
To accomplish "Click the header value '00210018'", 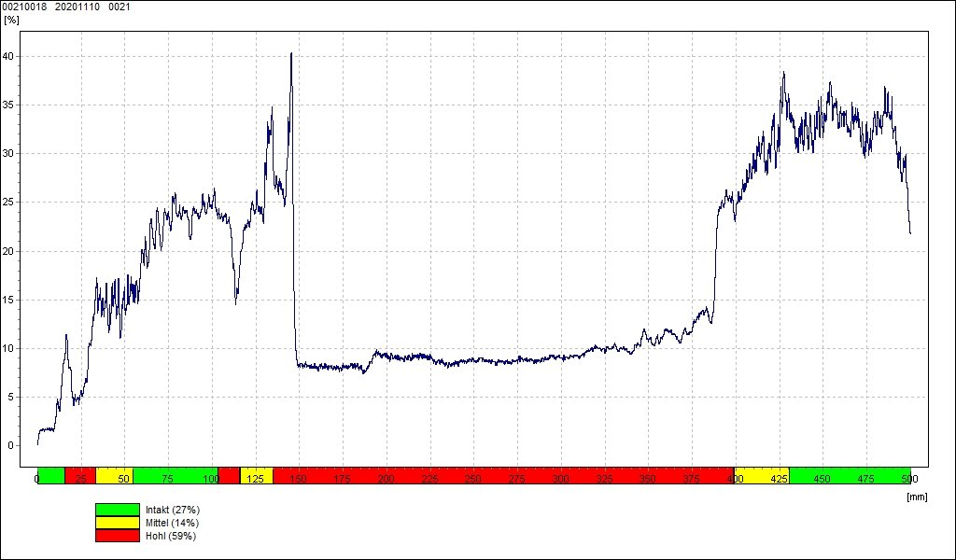I will click(25, 7).
